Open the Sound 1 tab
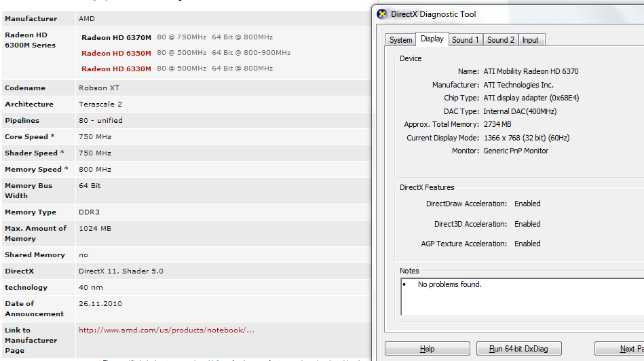 [x=466, y=40]
